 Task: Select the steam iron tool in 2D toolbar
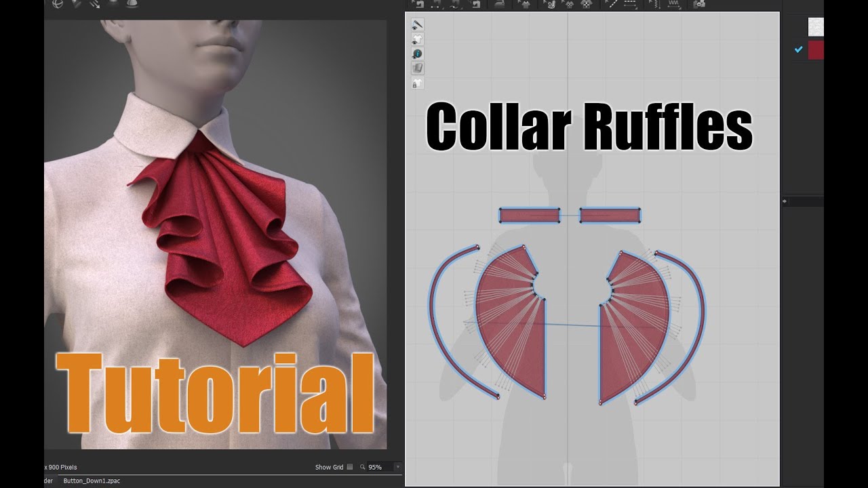500,4
